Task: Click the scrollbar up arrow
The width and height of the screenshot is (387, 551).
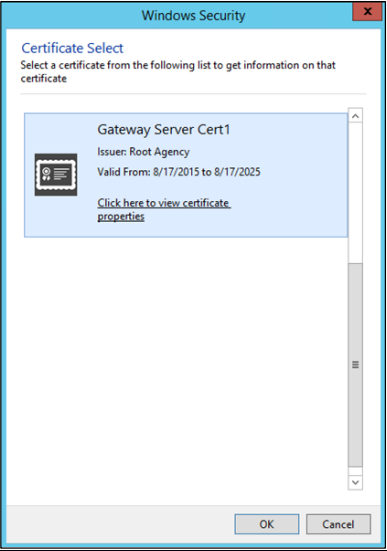Action: [x=355, y=116]
